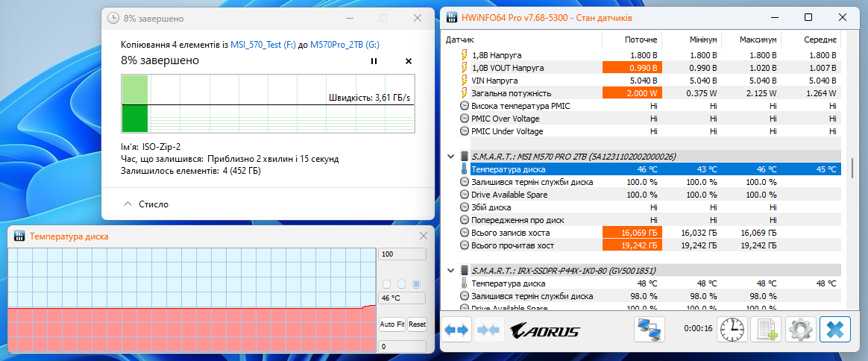The image size is (868, 361).
Task: Click lightning icon beside 1,0В VOUT Напруга
Action: click(464, 68)
